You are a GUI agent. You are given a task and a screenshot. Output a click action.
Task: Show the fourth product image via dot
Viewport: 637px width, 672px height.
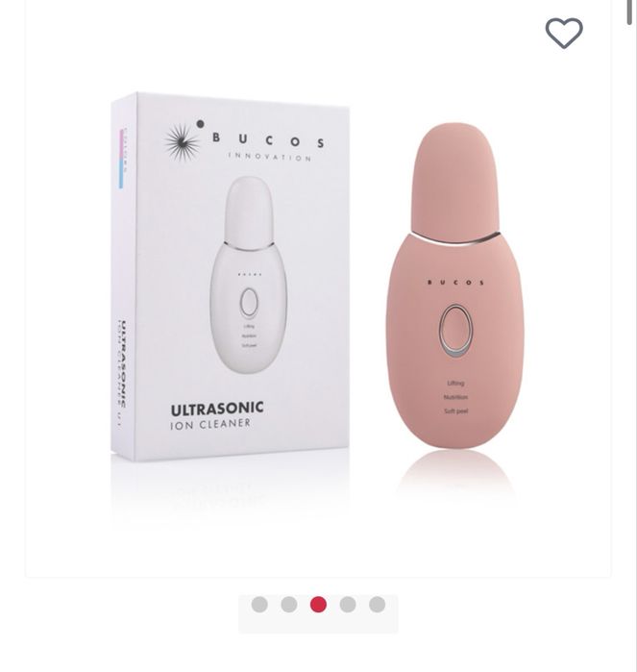pos(348,605)
